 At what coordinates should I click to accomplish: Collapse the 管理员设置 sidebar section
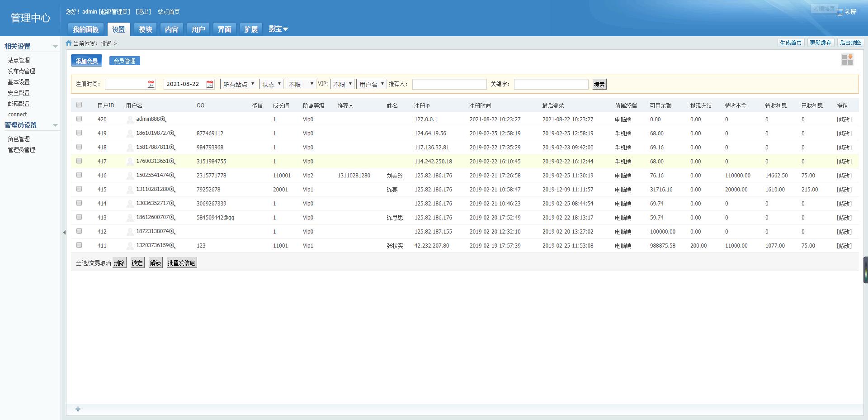(x=55, y=125)
